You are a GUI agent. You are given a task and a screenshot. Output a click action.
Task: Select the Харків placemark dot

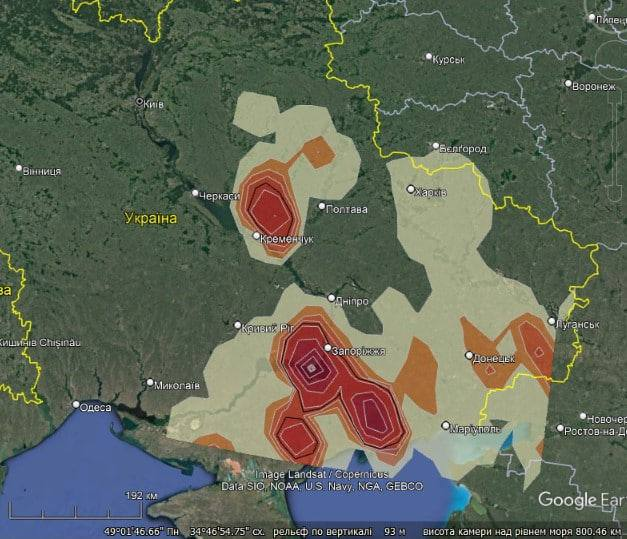point(410,188)
